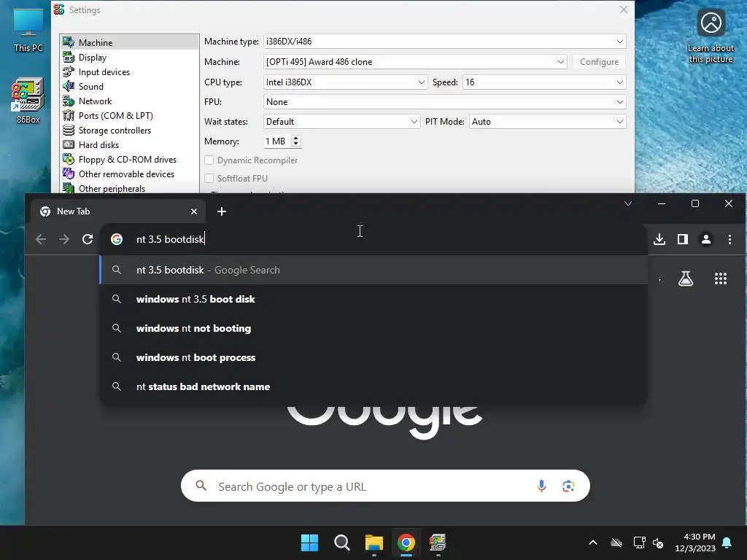The height and width of the screenshot is (560, 747).
Task: Expand the Machine dropdown showing OPTi 495
Action: pyautogui.click(x=415, y=62)
